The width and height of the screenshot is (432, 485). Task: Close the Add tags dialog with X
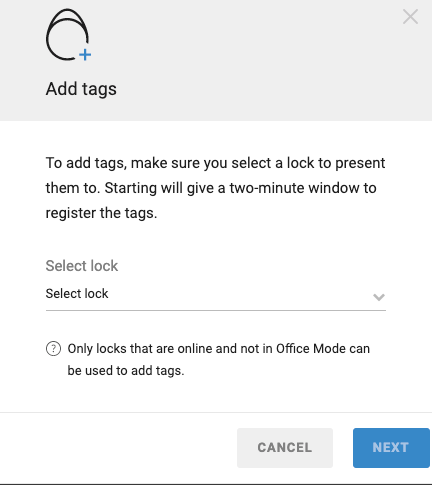(410, 17)
